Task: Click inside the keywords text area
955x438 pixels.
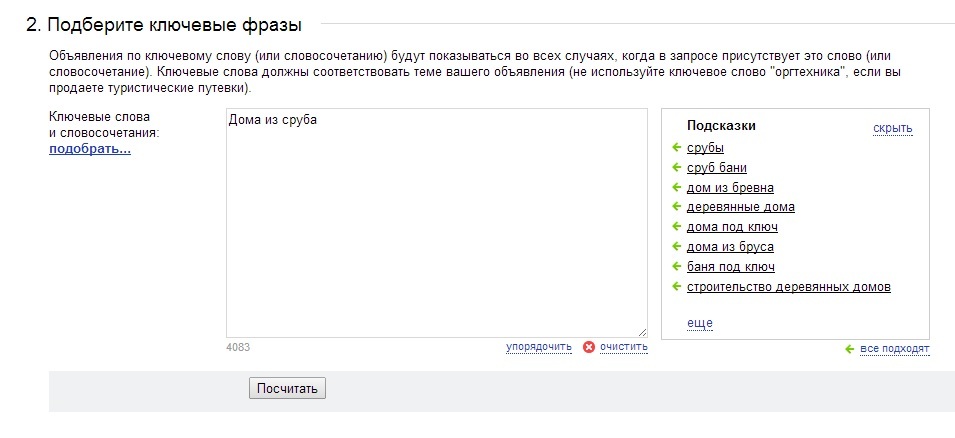Action: pyautogui.click(x=437, y=223)
